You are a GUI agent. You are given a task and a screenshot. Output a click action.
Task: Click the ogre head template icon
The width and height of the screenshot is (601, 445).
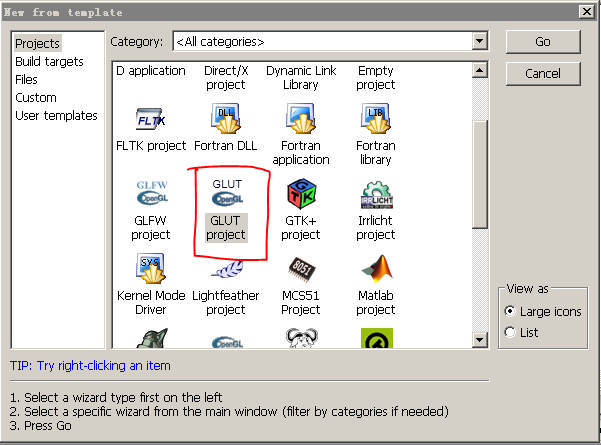(x=152, y=338)
